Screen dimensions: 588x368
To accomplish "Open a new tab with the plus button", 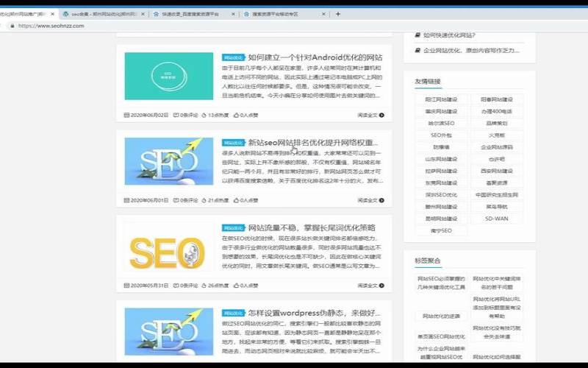I will [x=338, y=14].
